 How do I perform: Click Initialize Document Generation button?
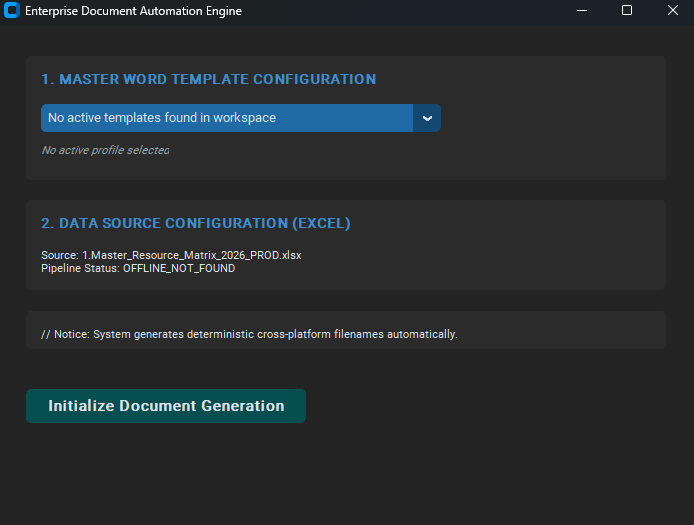click(x=166, y=406)
